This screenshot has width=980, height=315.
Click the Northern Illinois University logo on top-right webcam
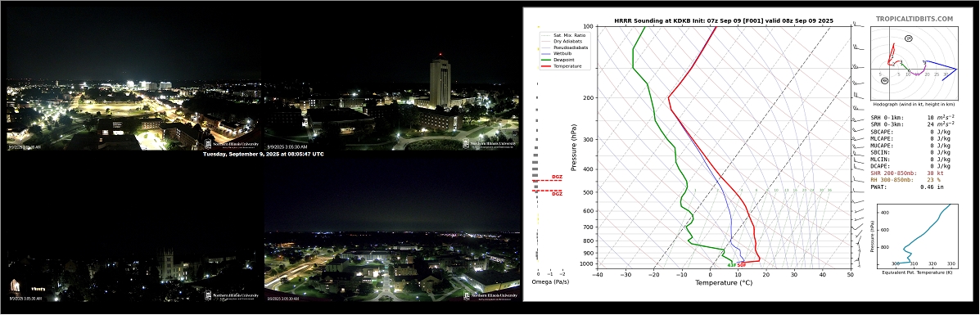[490, 144]
